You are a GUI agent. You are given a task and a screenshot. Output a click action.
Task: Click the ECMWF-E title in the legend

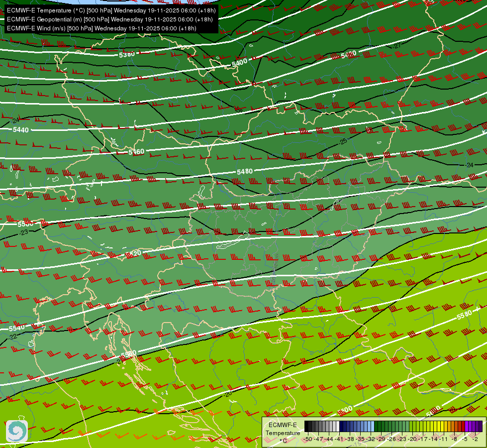coord(283,425)
